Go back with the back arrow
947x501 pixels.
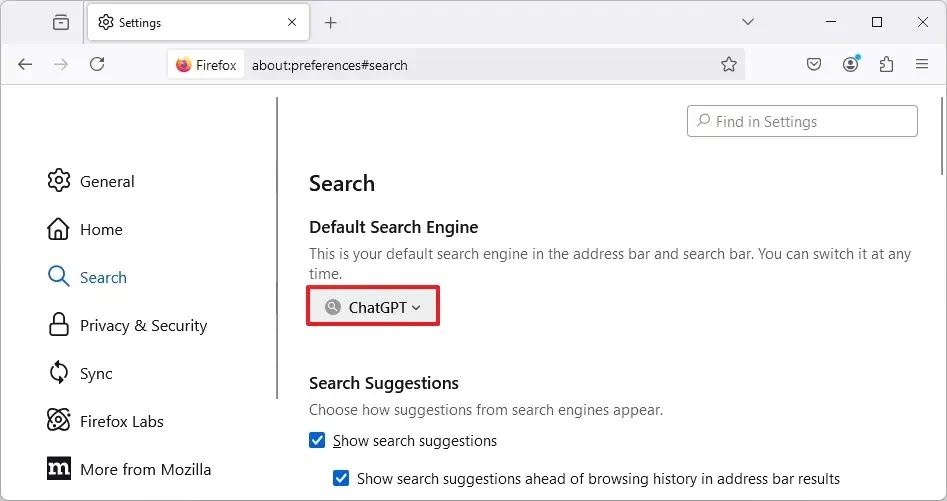(x=25, y=64)
